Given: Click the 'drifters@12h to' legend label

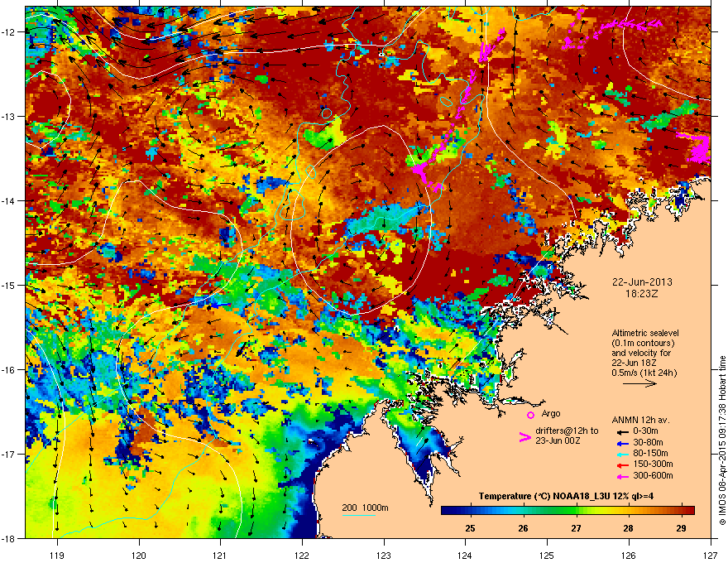Looking at the screenshot, I should [x=567, y=431].
